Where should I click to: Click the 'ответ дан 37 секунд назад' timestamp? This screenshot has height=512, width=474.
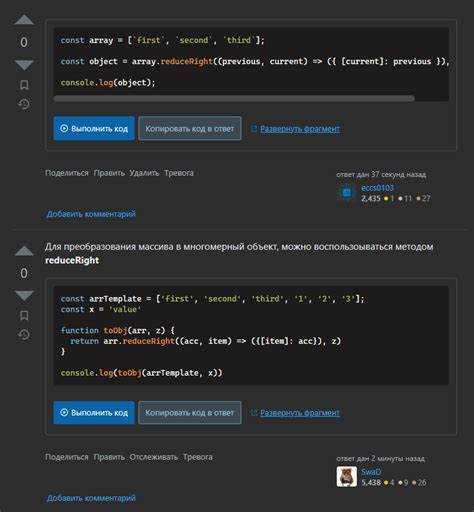coord(381,174)
